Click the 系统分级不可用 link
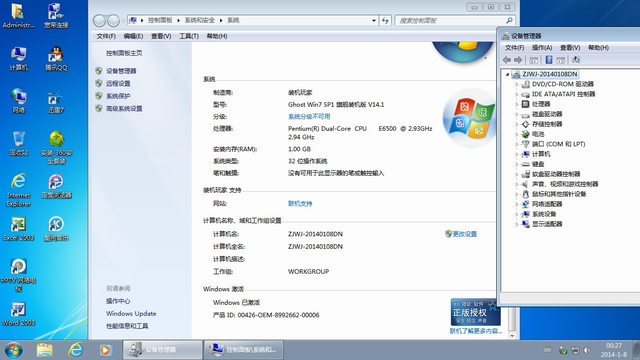Screen dimensions: 640x360 click(x=309, y=117)
